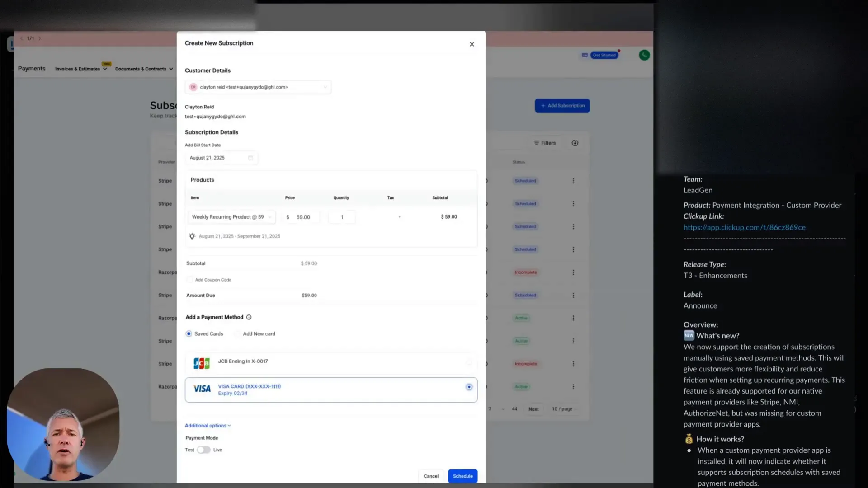
Task: Open the actions menu for the second Stripe Scheduled row
Action: pos(573,204)
